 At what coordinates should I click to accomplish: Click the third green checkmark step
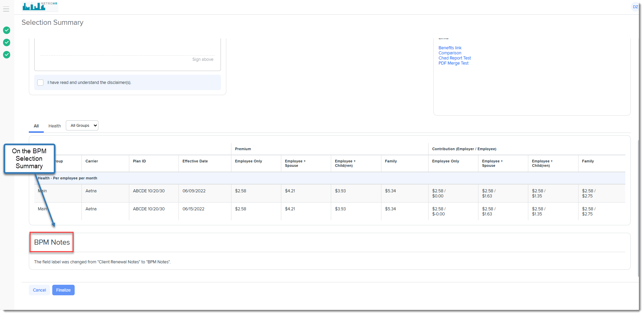[6, 55]
